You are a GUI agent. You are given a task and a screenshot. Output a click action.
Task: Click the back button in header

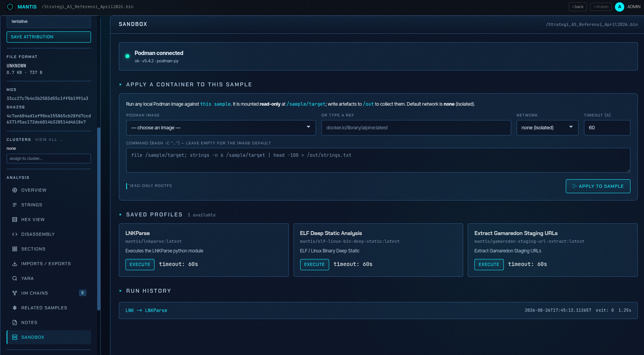[x=578, y=7]
